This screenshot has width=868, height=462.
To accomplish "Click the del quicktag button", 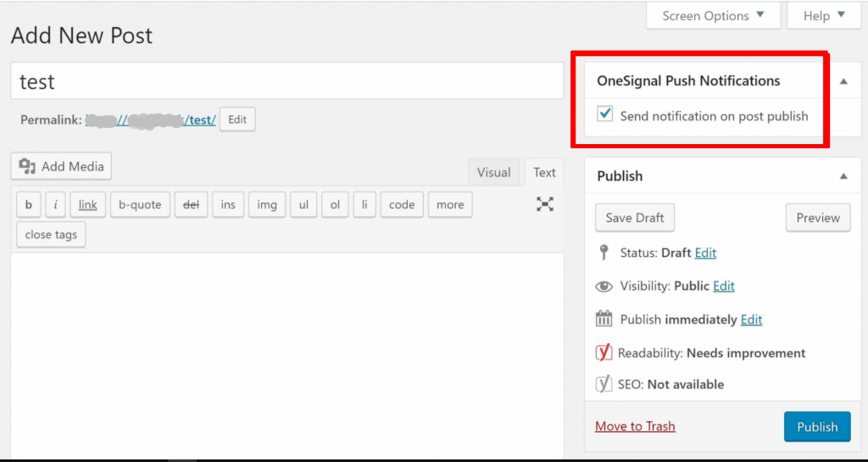I will (x=191, y=204).
